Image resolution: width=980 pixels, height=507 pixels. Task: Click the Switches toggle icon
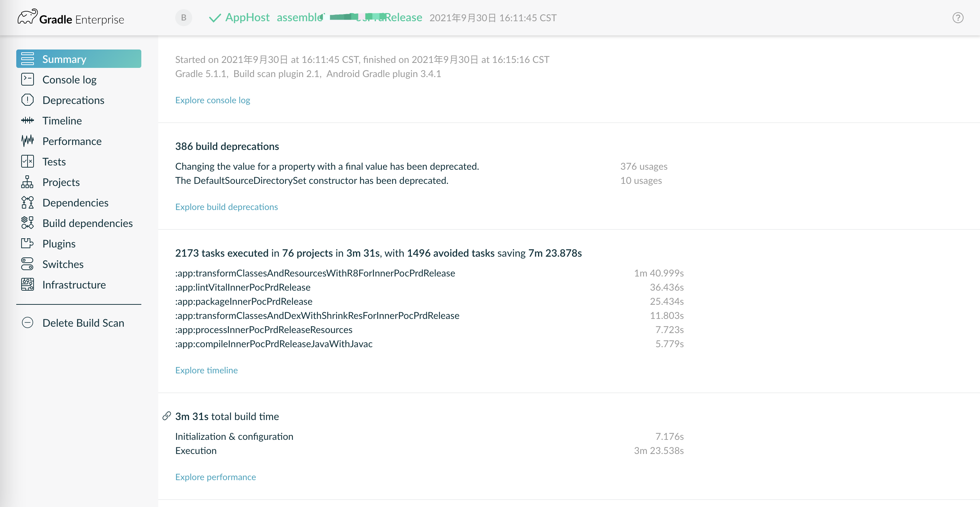[28, 264]
